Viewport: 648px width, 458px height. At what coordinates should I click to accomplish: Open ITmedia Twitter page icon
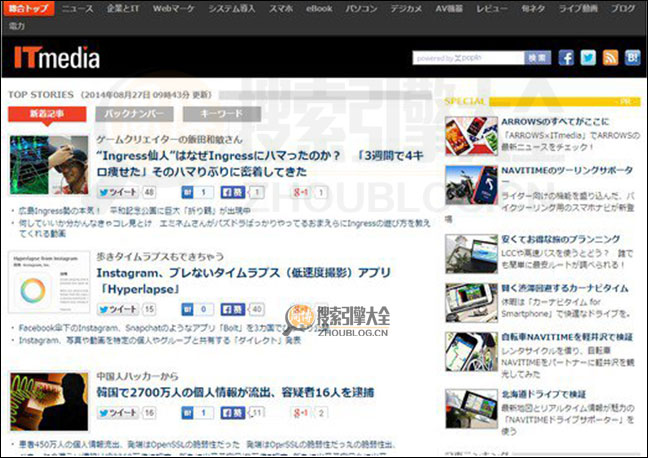[x=588, y=58]
